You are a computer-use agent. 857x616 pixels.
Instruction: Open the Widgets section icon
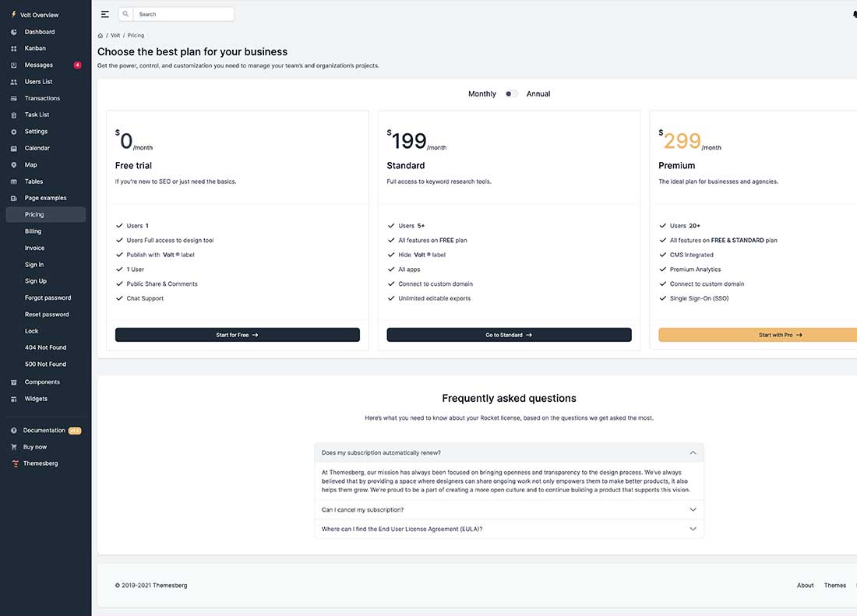point(16,398)
